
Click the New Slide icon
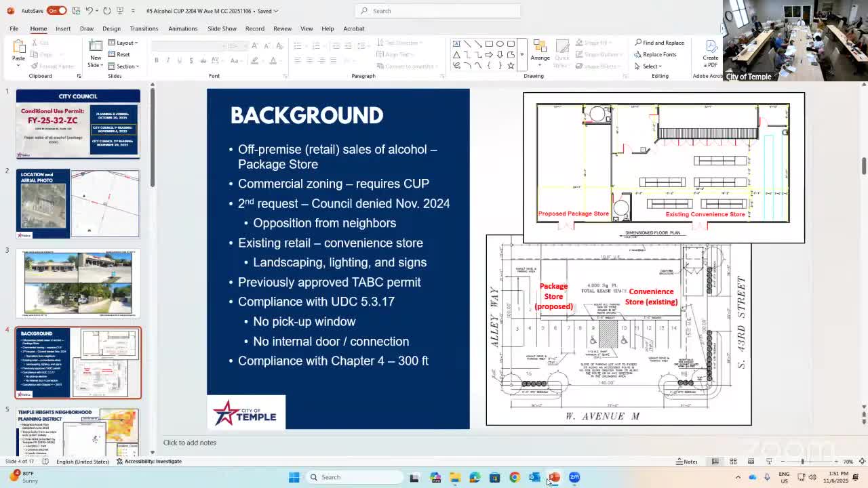pos(96,46)
